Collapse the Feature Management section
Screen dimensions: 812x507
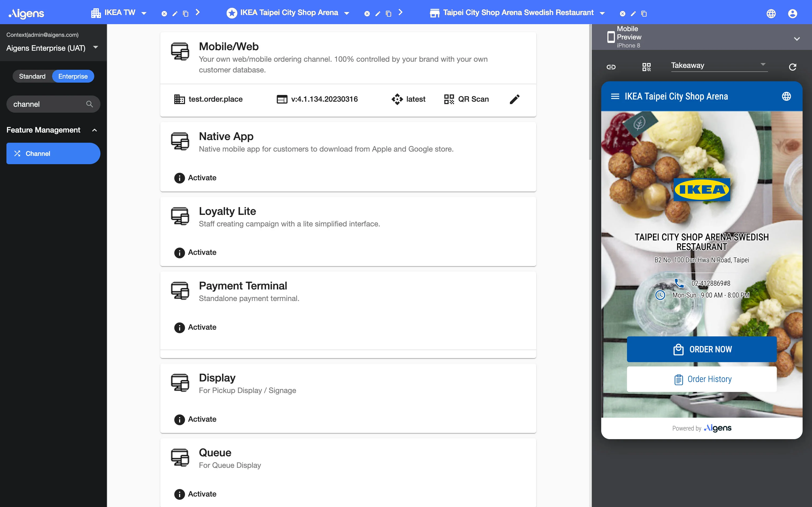(95, 130)
